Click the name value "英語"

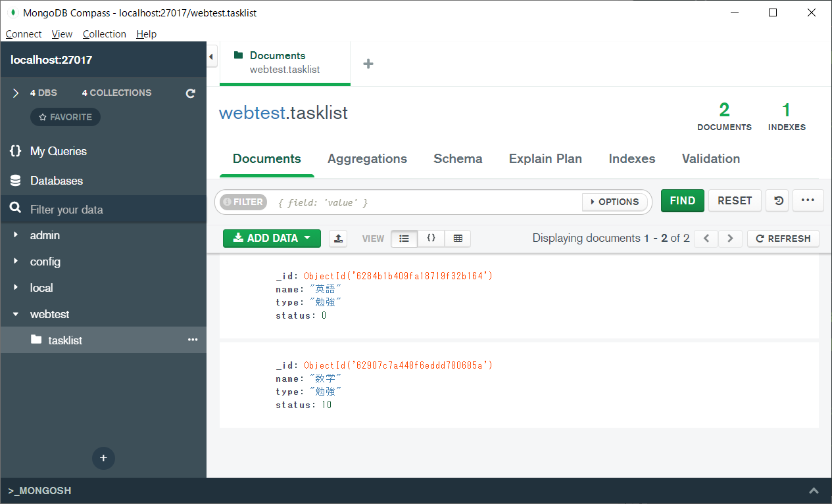(x=326, y=289)
